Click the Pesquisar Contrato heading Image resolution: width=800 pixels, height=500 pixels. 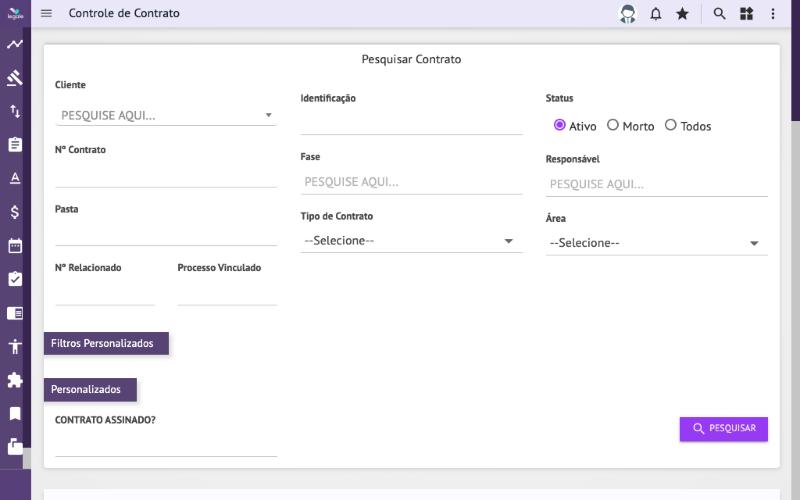tap(411, 59)
